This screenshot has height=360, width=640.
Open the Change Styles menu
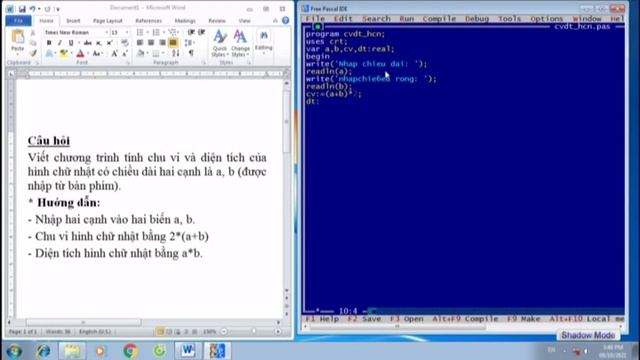pos(240,43)
